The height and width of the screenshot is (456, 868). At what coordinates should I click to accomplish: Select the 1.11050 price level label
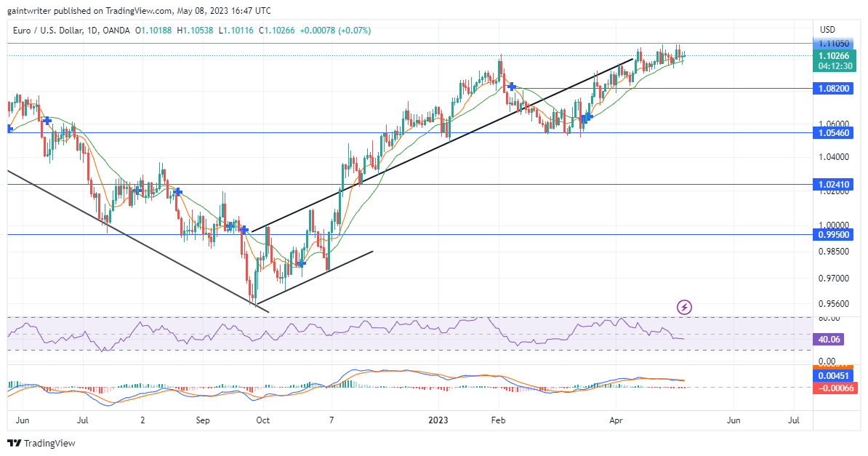click(834, 43)
